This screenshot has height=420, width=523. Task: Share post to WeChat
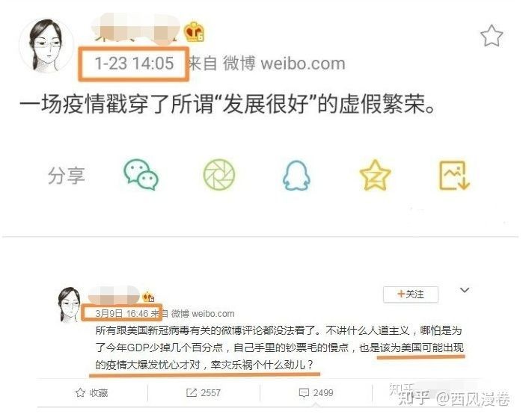coord(141,175)
